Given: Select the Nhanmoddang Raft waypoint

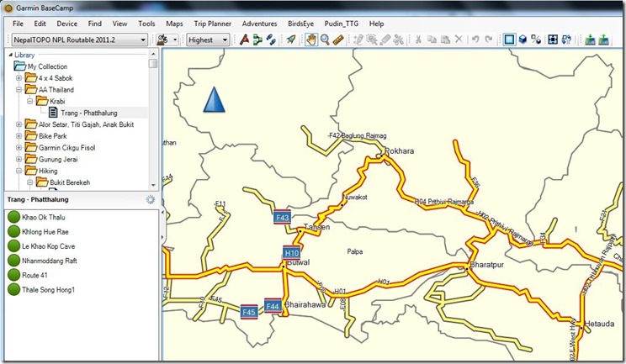Looking at the screenshot, I should (50, 261).
